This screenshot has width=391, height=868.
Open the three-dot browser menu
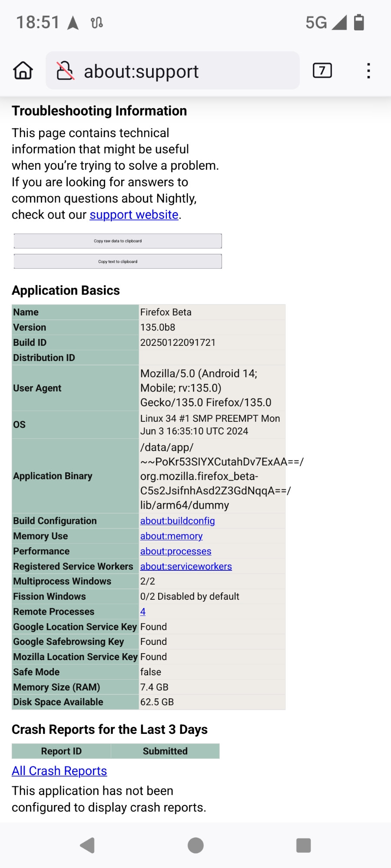pos(368,71)
